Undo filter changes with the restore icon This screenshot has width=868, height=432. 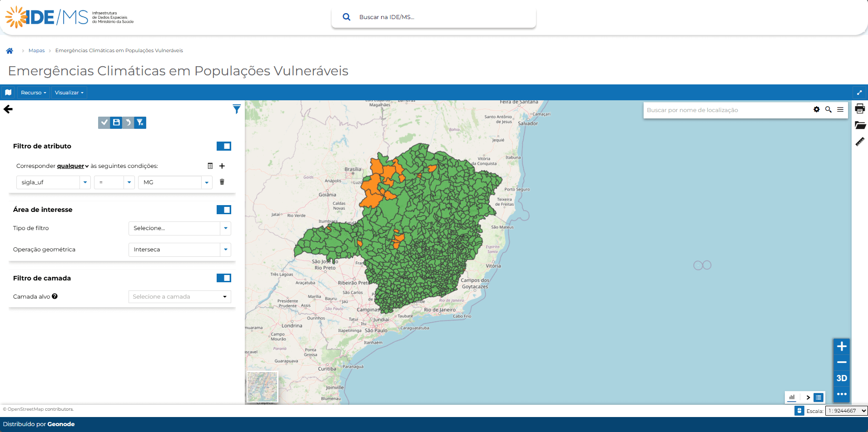coord(128,123)
